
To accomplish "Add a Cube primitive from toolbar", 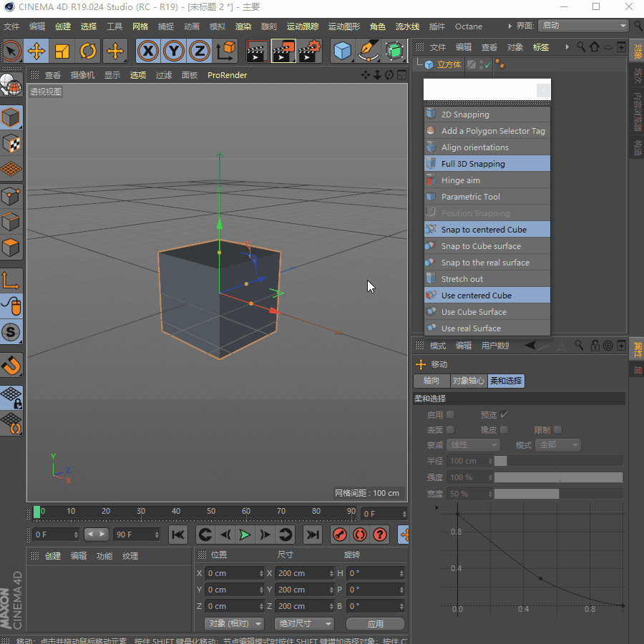I will click(x=343, y=51).
